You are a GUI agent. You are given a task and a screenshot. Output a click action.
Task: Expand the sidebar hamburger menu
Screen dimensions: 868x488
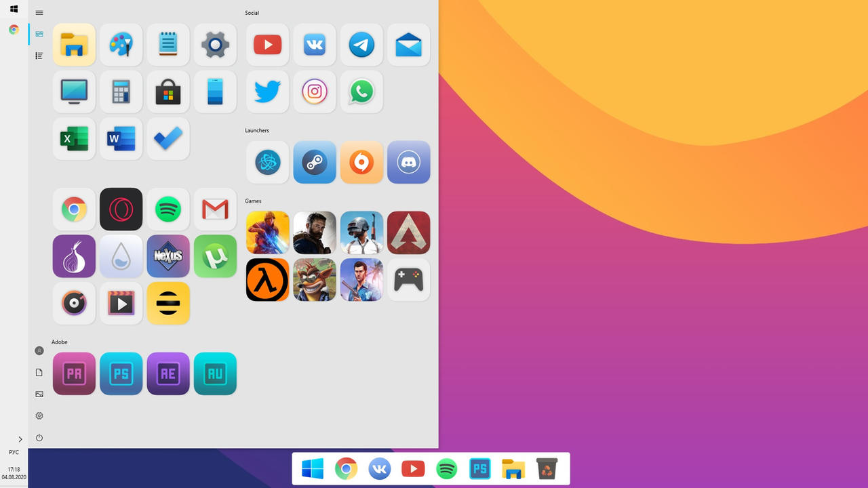click(x=39, y=12)
